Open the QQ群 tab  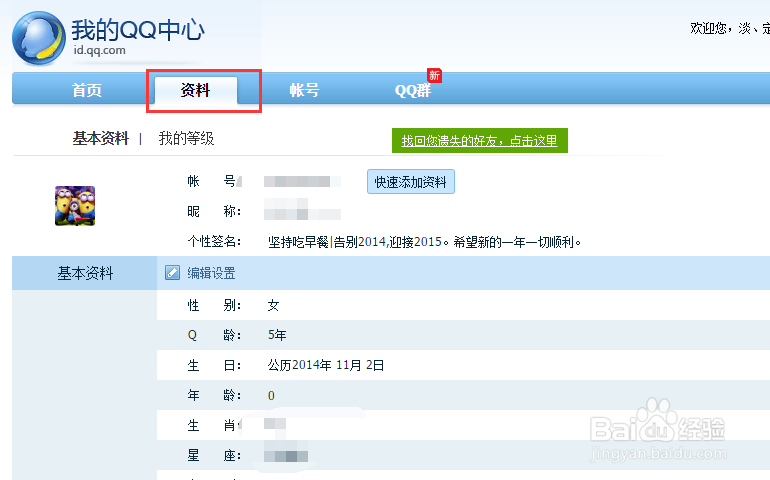click(413, 90)
